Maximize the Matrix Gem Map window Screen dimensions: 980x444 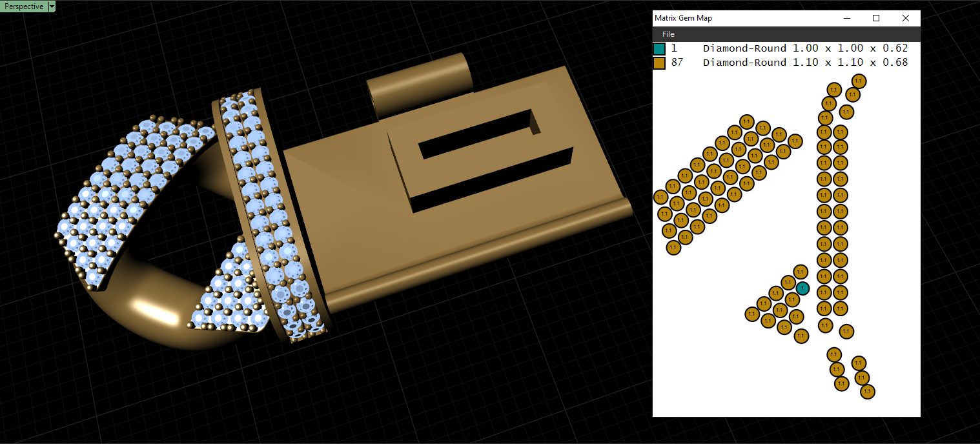(x=876, y=18)
